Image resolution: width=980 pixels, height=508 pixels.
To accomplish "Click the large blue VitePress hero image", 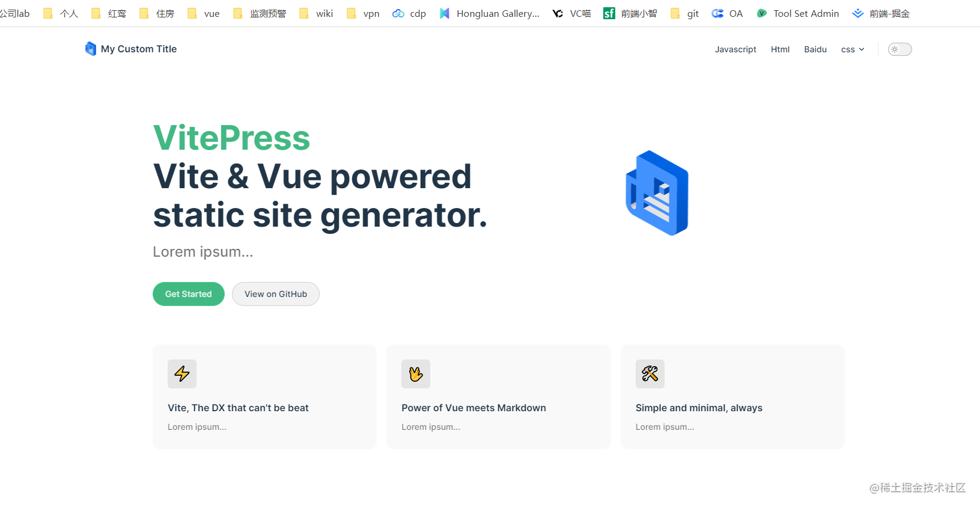I will 657,193.
